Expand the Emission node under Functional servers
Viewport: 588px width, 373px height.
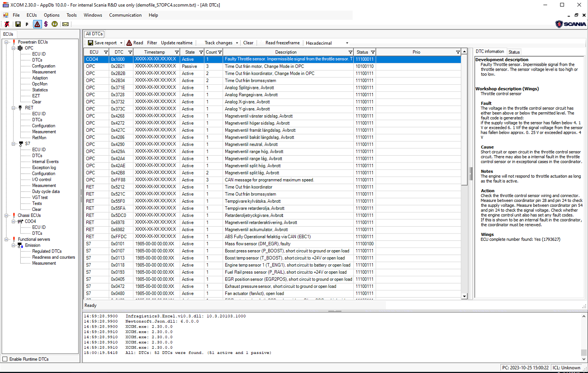pos(13,245)
